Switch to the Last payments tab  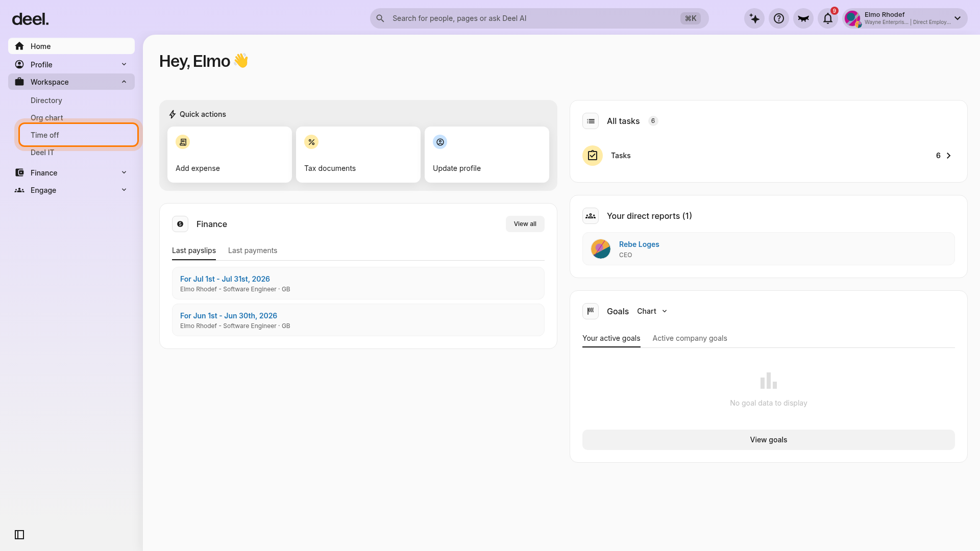253,251
